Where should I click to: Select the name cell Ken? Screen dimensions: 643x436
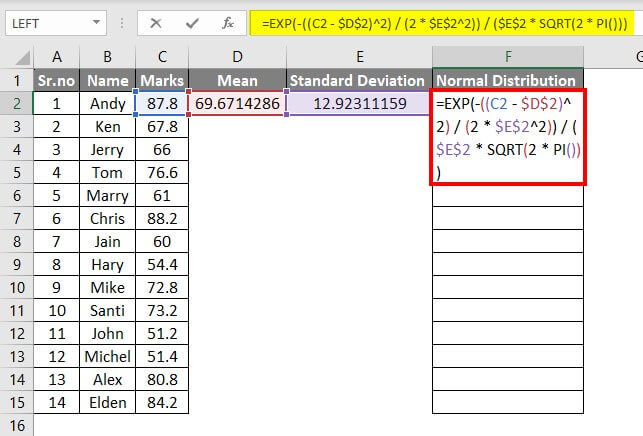pyautogui.click(x=107, y=126)
